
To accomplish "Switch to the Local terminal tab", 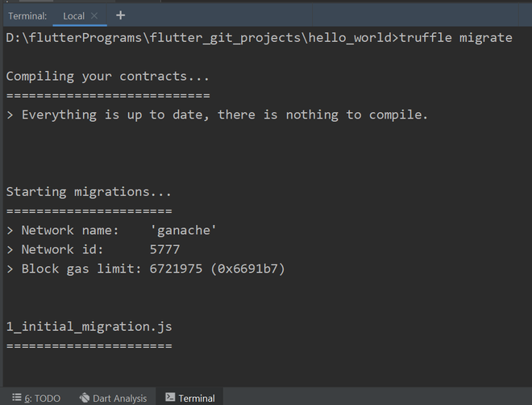I will (73, 15).
